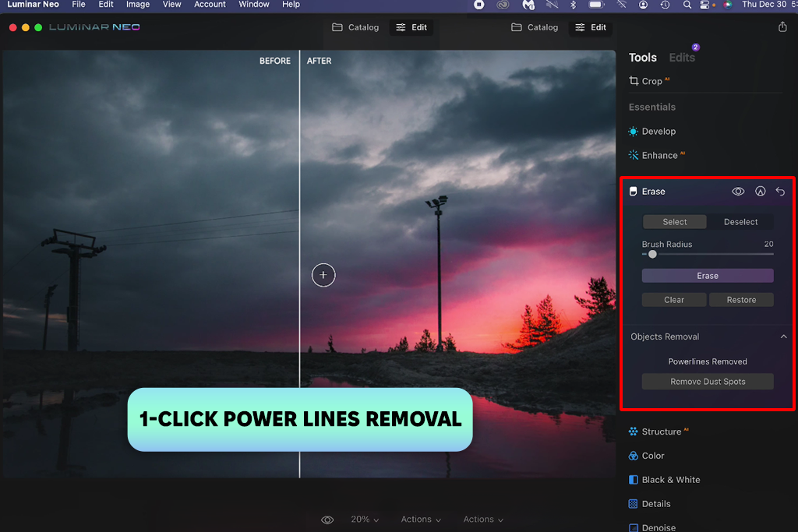The height and width of the screenshot is (532, 798).
Task: Click the Restore button
Action: click(x=741, y=300)
